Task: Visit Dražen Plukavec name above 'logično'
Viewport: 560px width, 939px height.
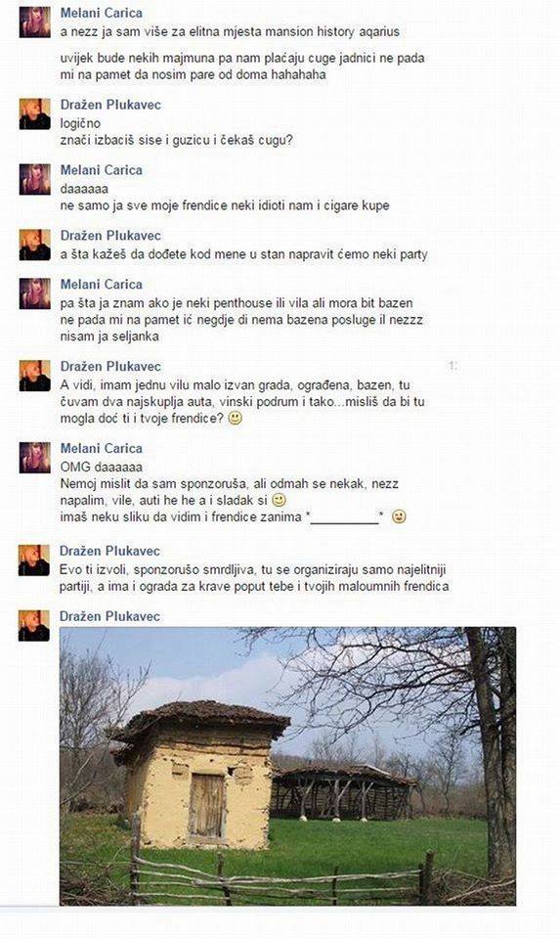Action: [110, 105]
